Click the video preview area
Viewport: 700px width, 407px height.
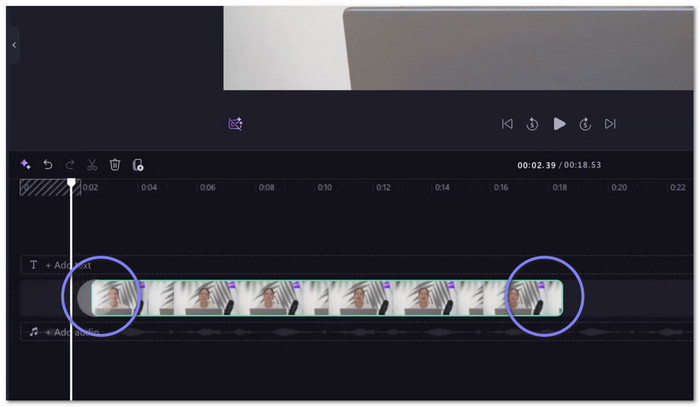tap(458, 48)
